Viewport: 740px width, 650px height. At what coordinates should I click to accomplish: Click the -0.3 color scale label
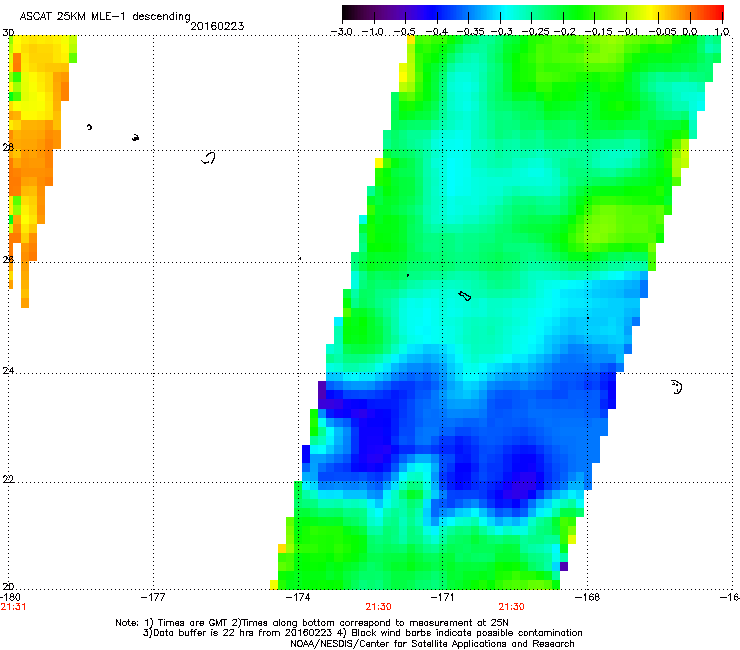pos(501,32)
